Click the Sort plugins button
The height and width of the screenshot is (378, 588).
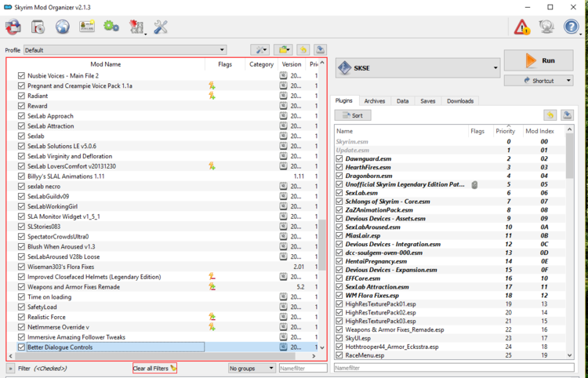(x=353, y=115)
